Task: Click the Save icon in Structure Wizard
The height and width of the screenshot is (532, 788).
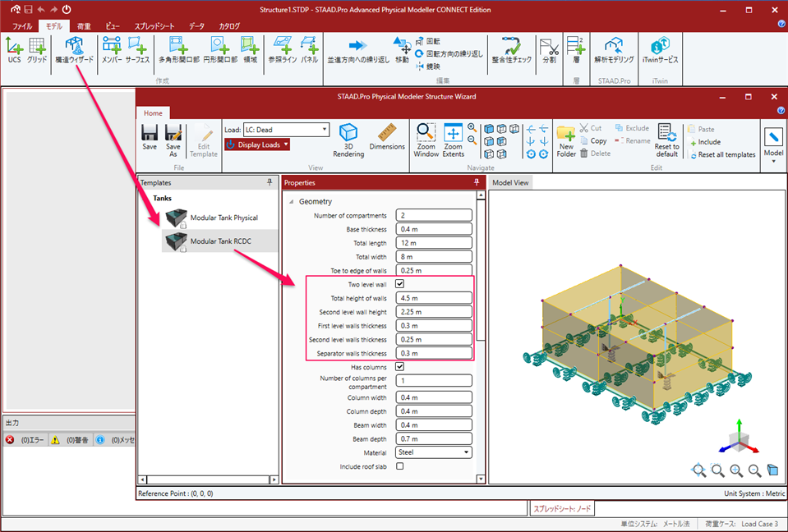Action: coord(150,137)
